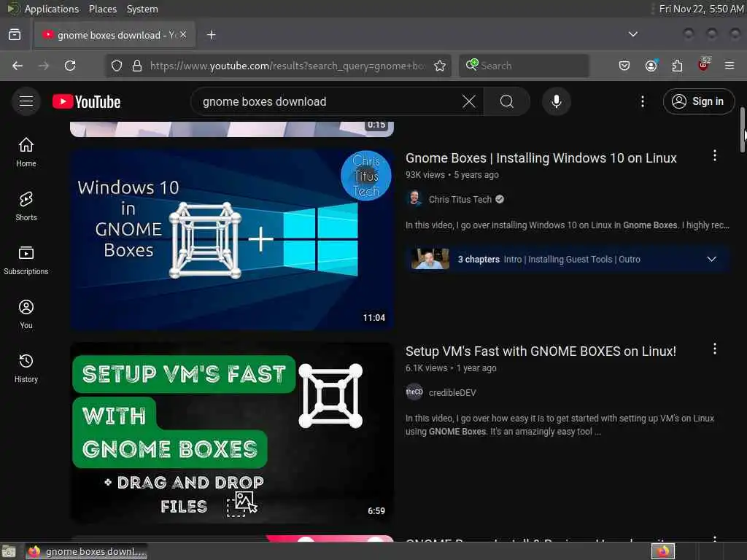
Task: Open the System menu
Action: pyautogui.click(x=142, y=9)
